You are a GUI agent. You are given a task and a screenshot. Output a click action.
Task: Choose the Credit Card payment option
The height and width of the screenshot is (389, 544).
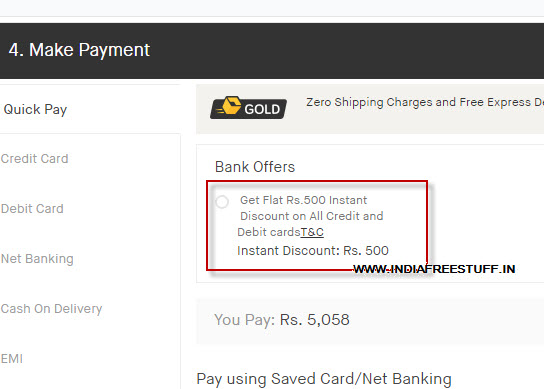[x=34, y=159]
